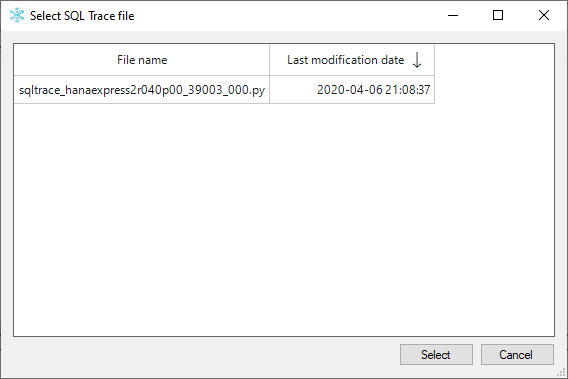Sort by the Last modification date header
This screenshot has height=379, width=568.
(352, 60)
